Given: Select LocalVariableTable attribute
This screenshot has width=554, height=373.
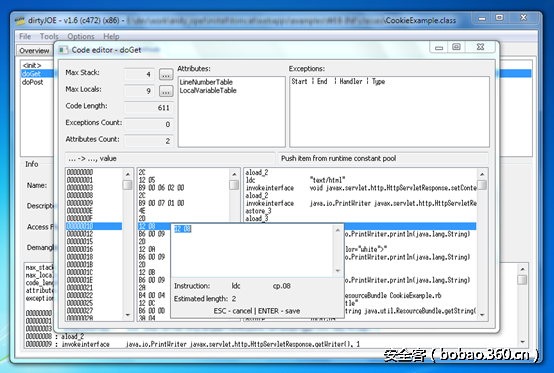Looking at the screenshot, I should point(208,90).
